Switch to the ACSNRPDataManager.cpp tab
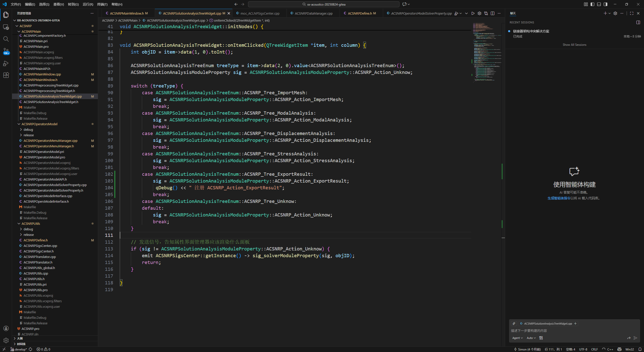 pos(313,13)
